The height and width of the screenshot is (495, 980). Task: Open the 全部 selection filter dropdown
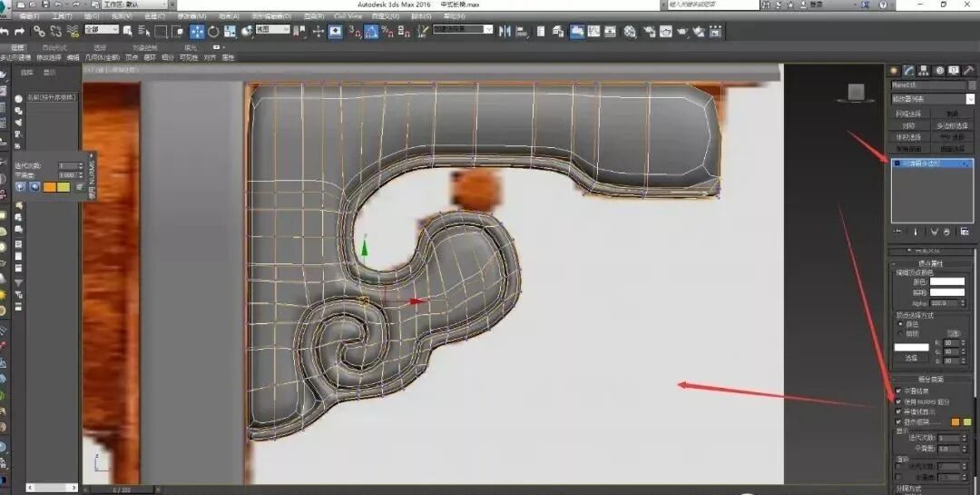[102, 29]
